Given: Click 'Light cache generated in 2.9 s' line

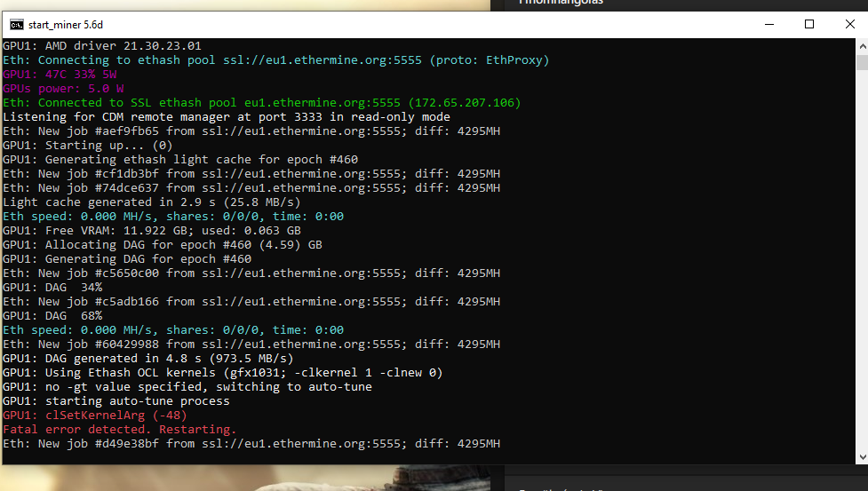Looking at the screenshot, I should tap(152, 202).
